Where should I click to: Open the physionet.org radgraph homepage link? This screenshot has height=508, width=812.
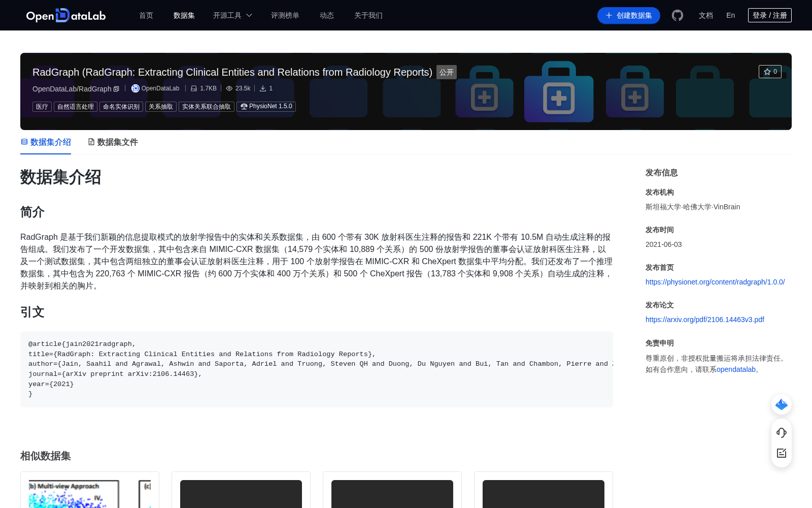tap(715, 282)
